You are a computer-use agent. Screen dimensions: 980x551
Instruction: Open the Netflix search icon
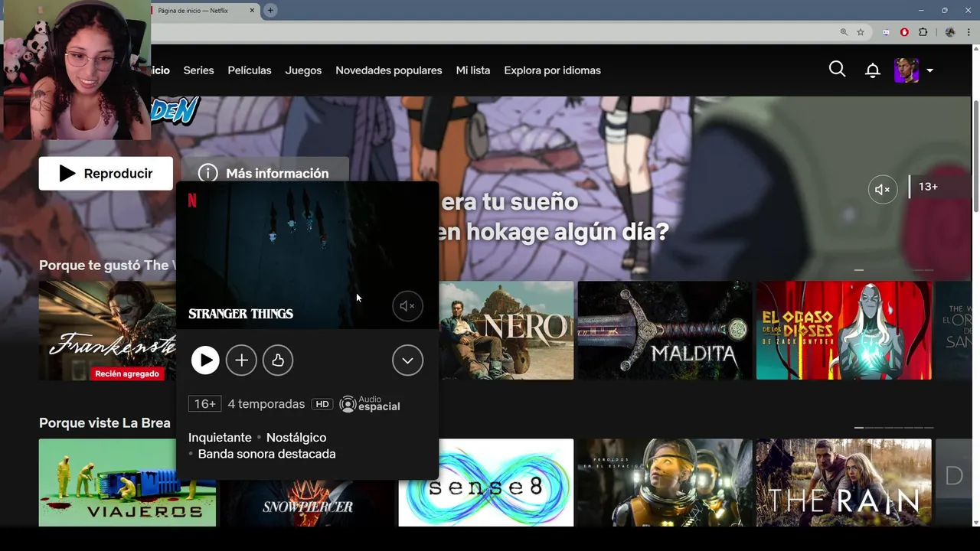tap(837, 70)
